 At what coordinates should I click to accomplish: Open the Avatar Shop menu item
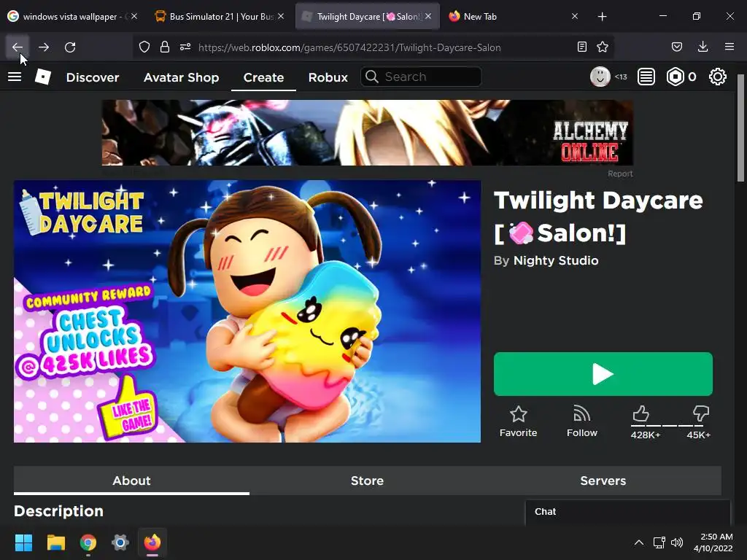pos(182,77)
